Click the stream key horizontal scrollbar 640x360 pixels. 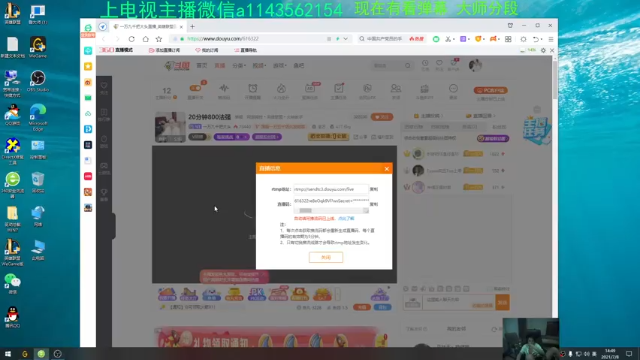[x=331, y=210]
